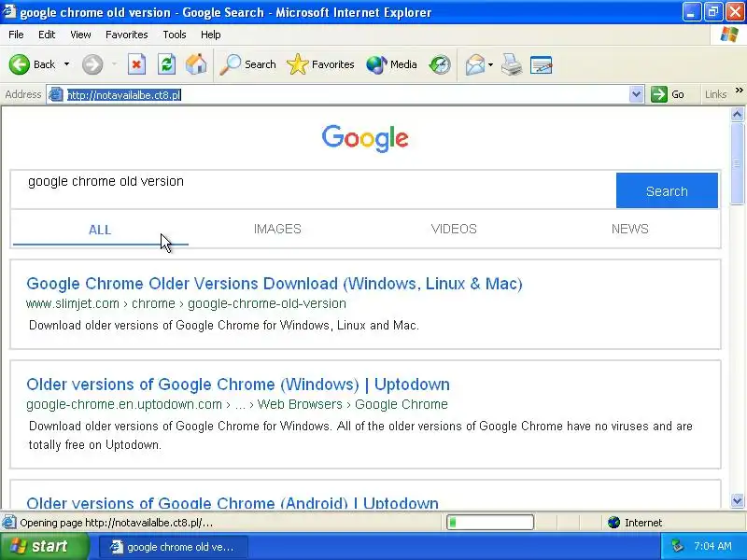Click the status bar page icon

pos(9,523)
